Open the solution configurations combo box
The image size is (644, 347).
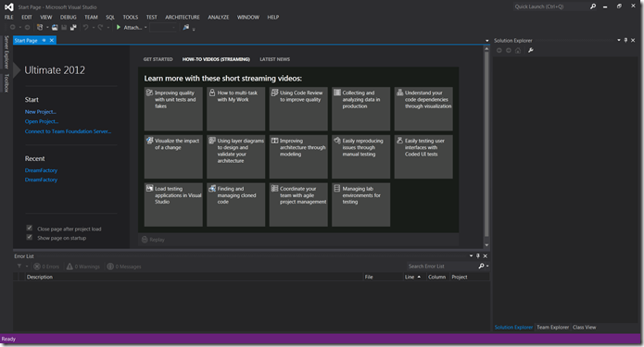(x=163, y=28)
